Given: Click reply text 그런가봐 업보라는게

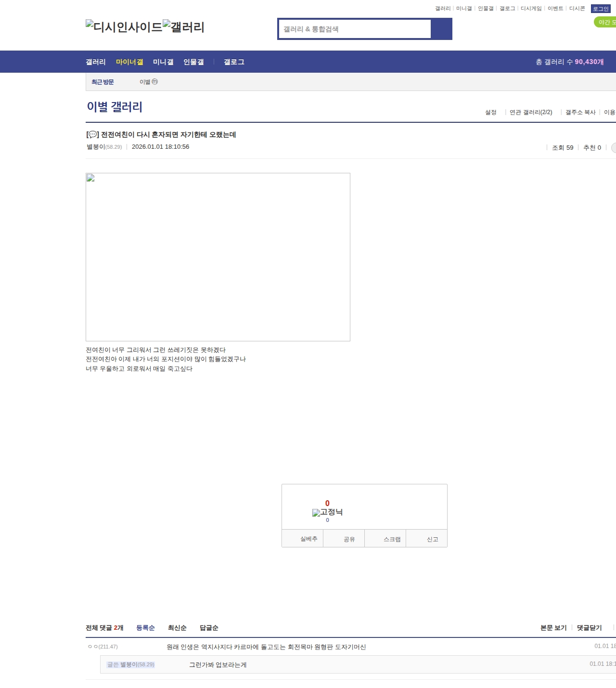Looking at the screenshot, I should [218, 665].
